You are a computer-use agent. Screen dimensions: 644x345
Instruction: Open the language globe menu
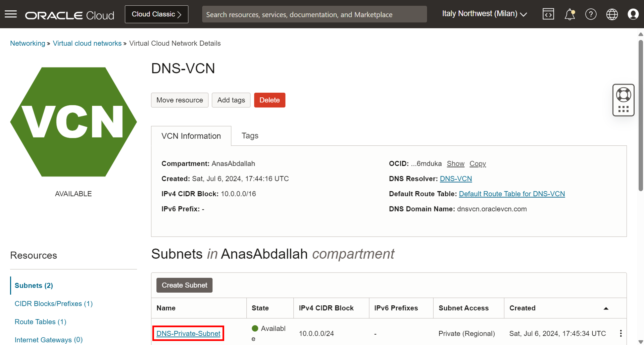(x=612, y=14)
